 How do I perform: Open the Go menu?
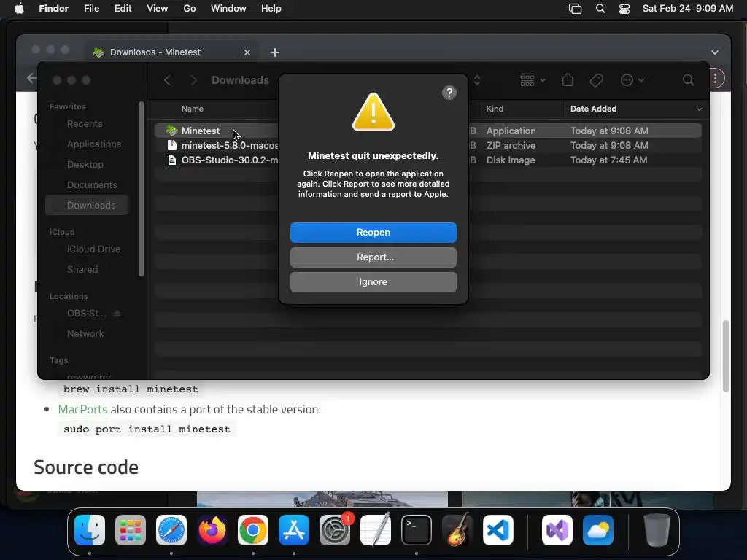pyautogui.click(x=189, y=9)
